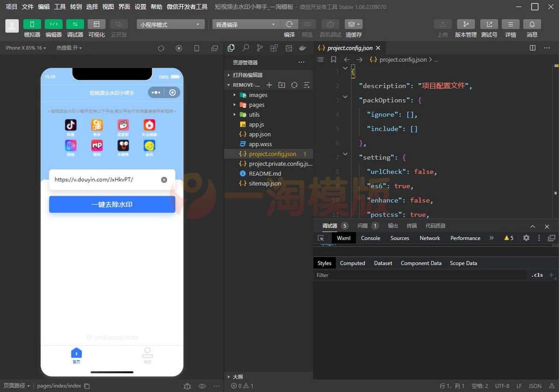Open the 普通编译 compile mode dropdown
Viewport: 559px width, 392px height.
[x=246, y=25]
